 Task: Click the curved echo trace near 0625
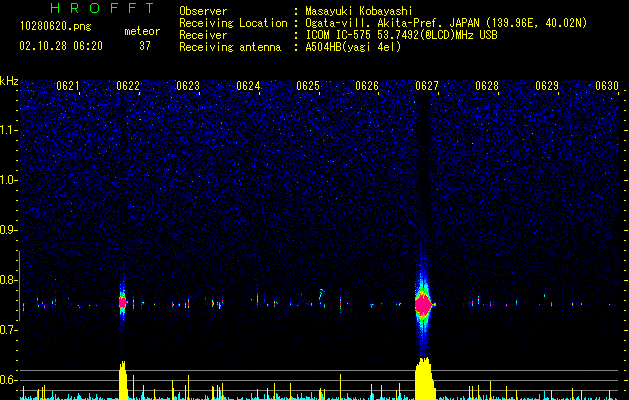point(321,296)
